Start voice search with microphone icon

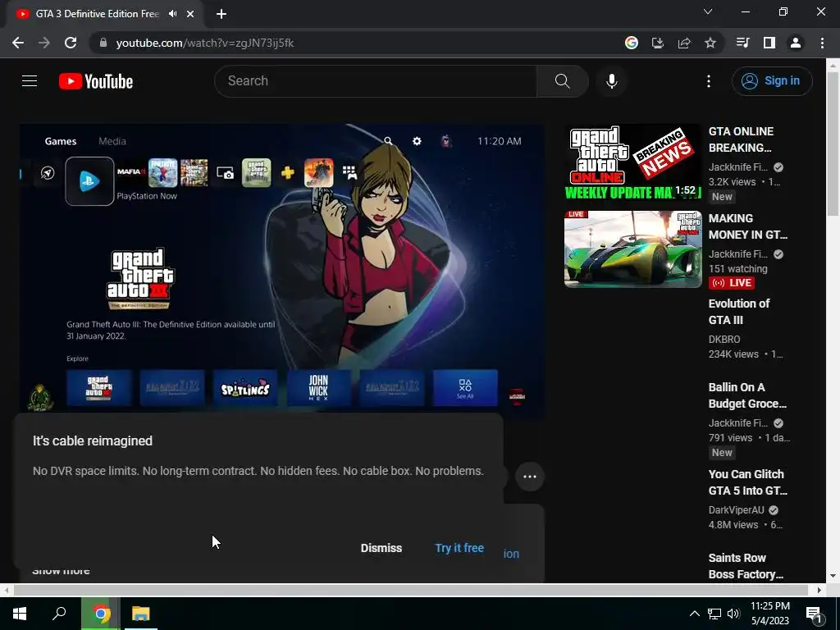pyautogui.click(x=611, y=81)
